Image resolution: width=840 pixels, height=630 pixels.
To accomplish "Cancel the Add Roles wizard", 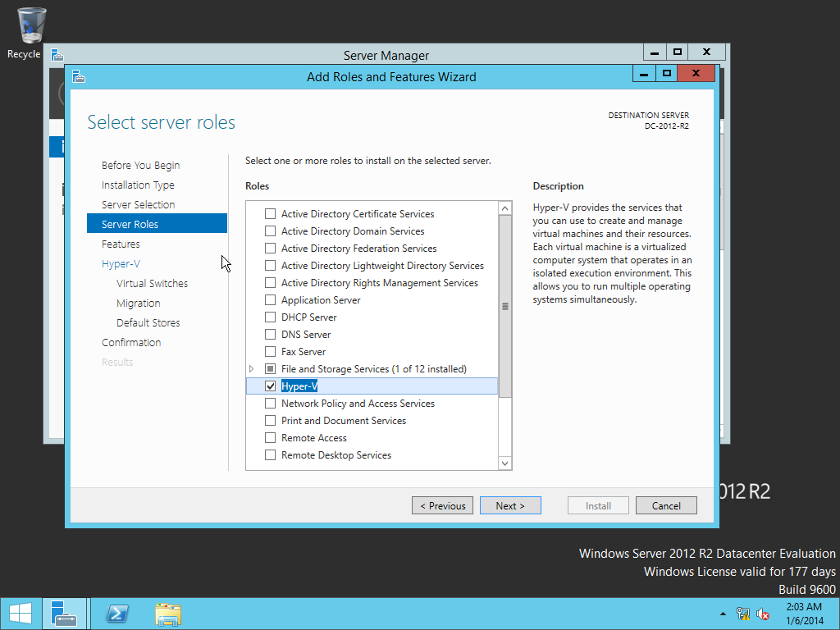I will [x=666, y=505].
